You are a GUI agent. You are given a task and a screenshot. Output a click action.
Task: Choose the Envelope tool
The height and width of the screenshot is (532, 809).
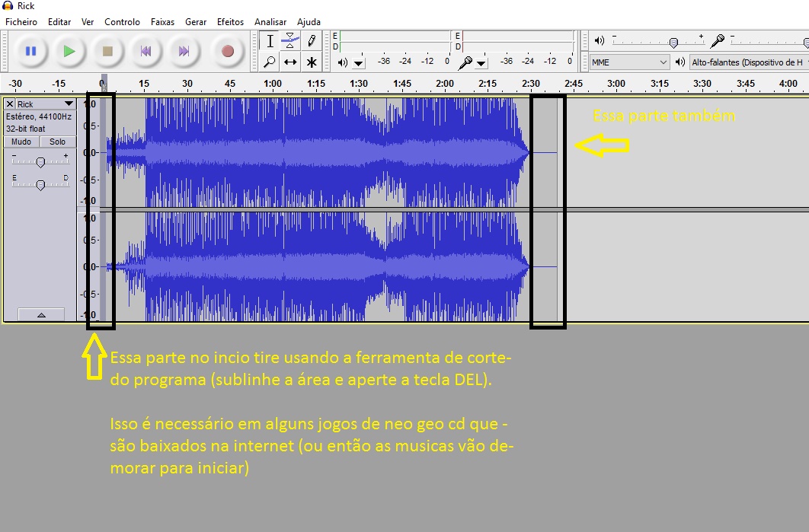click(290, 41)
